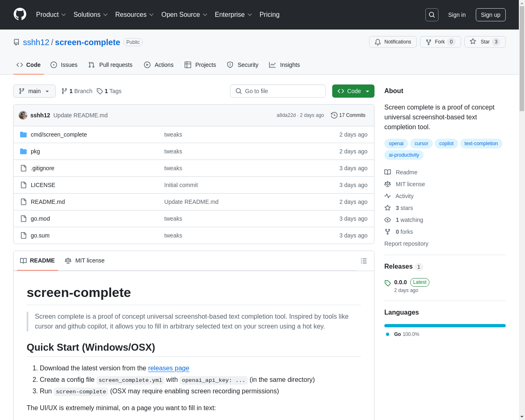The height and width of the screenshot is (420, 525).
Task: Open the search magnifier button
Action: tap(432, 15)
